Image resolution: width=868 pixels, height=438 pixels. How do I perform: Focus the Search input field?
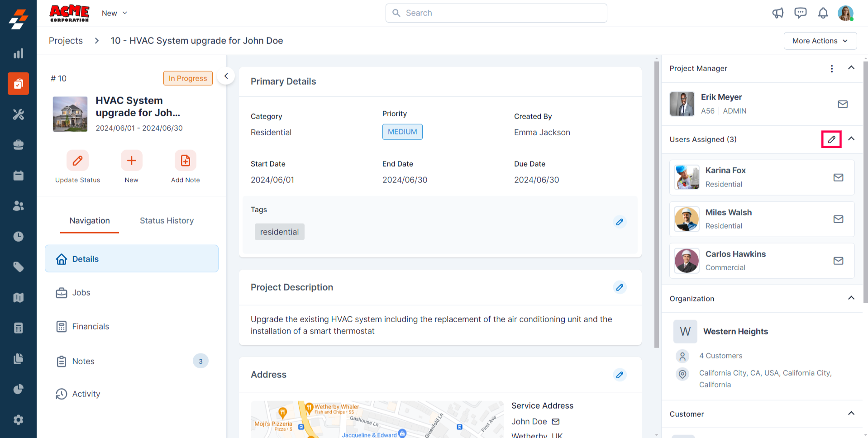[x=496, y=13]
